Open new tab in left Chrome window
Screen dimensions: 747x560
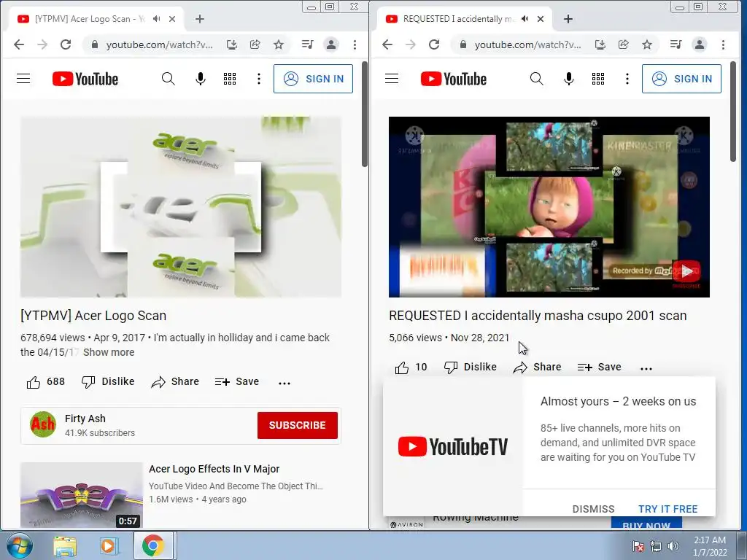tap(200, 19)
